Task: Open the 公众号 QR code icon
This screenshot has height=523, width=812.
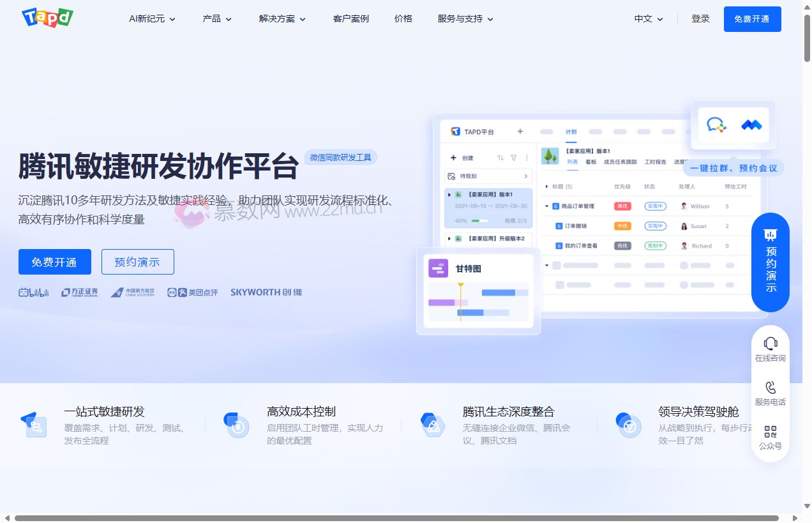Action: 771,432
